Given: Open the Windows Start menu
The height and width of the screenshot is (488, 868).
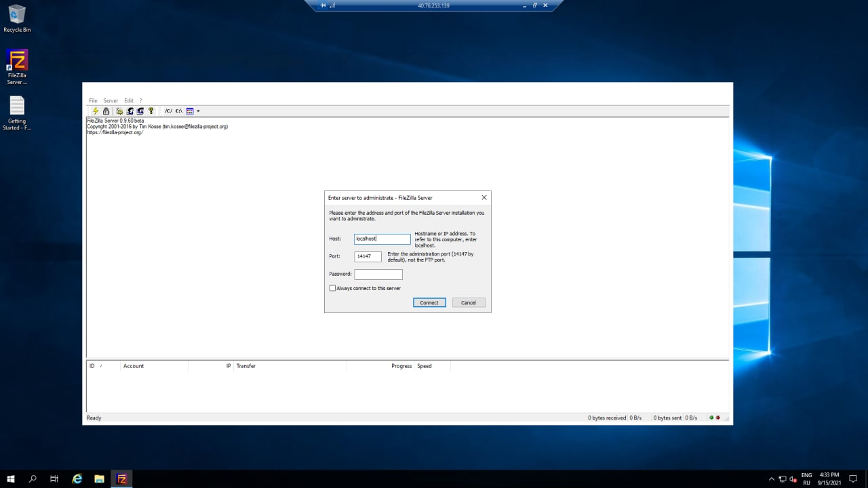Looking at the screenshot, I should pos(11,479).
